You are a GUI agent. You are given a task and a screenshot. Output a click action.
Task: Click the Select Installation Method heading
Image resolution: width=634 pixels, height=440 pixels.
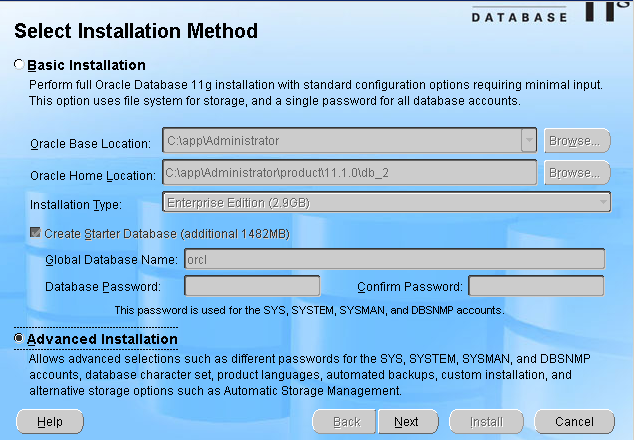point(136,31)
